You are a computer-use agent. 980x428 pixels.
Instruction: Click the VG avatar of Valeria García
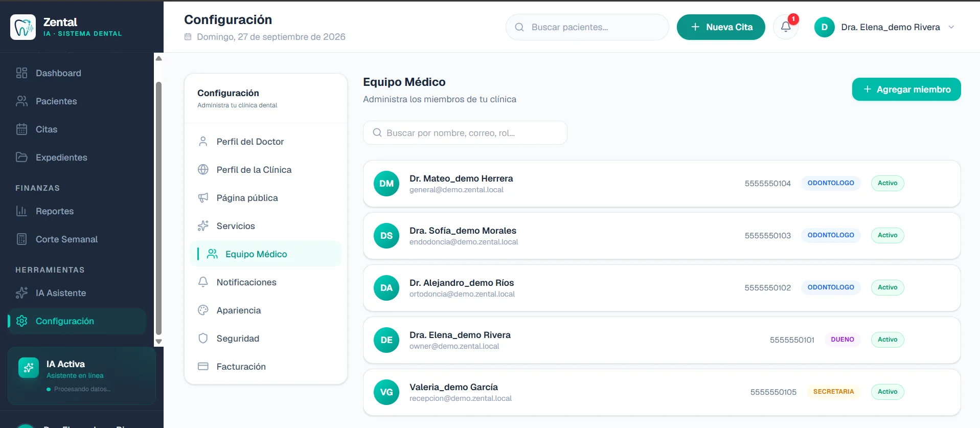pyautogui.click(x=386, y=392)
